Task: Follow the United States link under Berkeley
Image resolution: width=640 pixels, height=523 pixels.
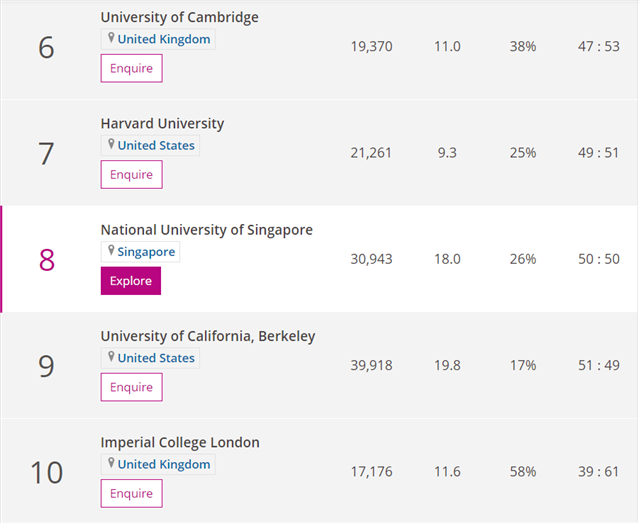Action: pos(156,358)
